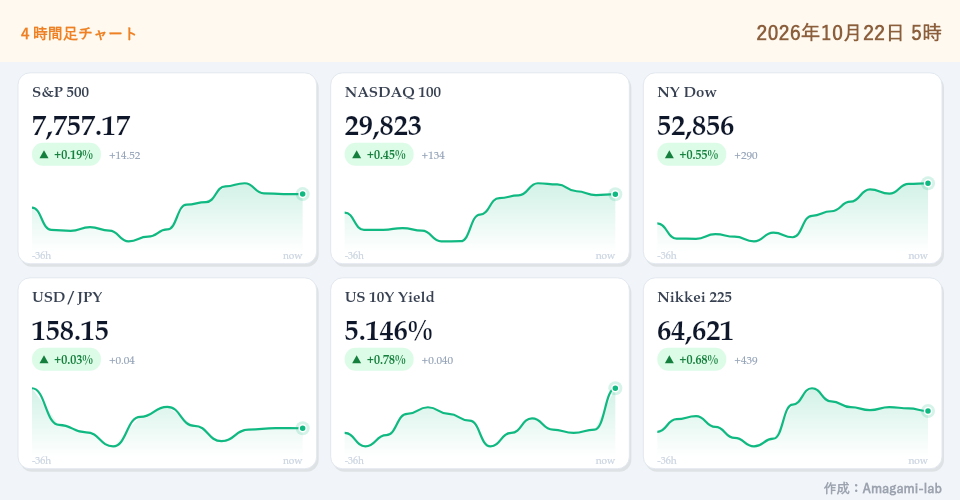This screenshot has height=500, width=960.
Task: Open the US 10Y Yield sparkline chart
Action: (x=481, y=420)
